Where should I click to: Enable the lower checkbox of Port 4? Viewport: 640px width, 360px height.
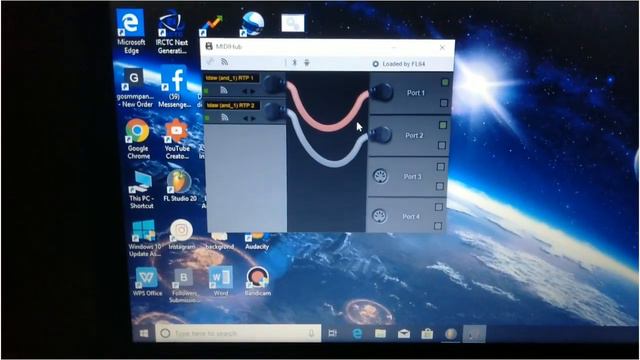point(438,226)
